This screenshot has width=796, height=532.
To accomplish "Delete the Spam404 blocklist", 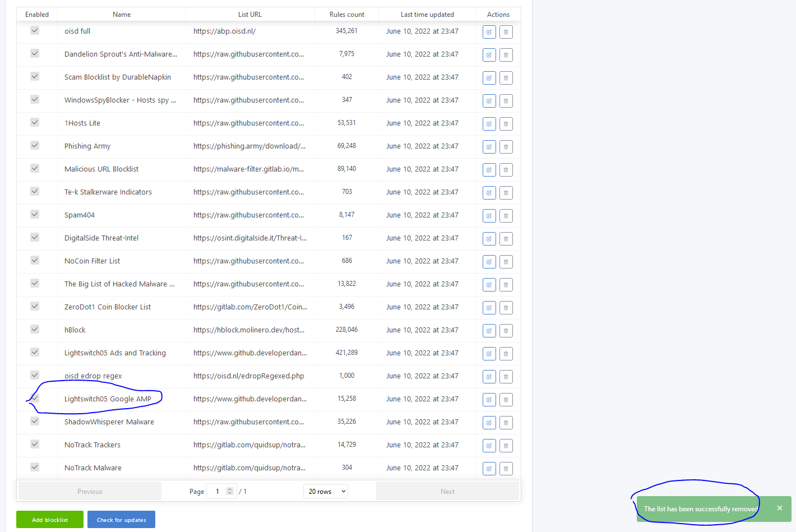I will pyautogui.click(x=506, y=216).
